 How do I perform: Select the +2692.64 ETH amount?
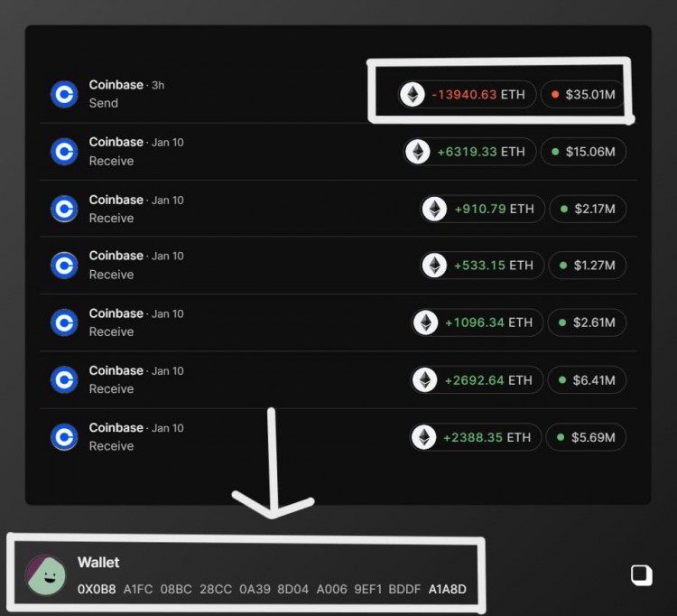tap(488, 380)
